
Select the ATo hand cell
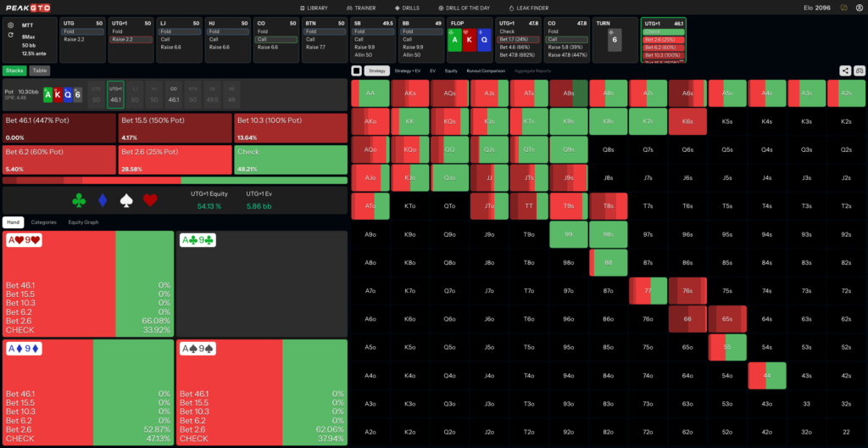pos(370,206)
